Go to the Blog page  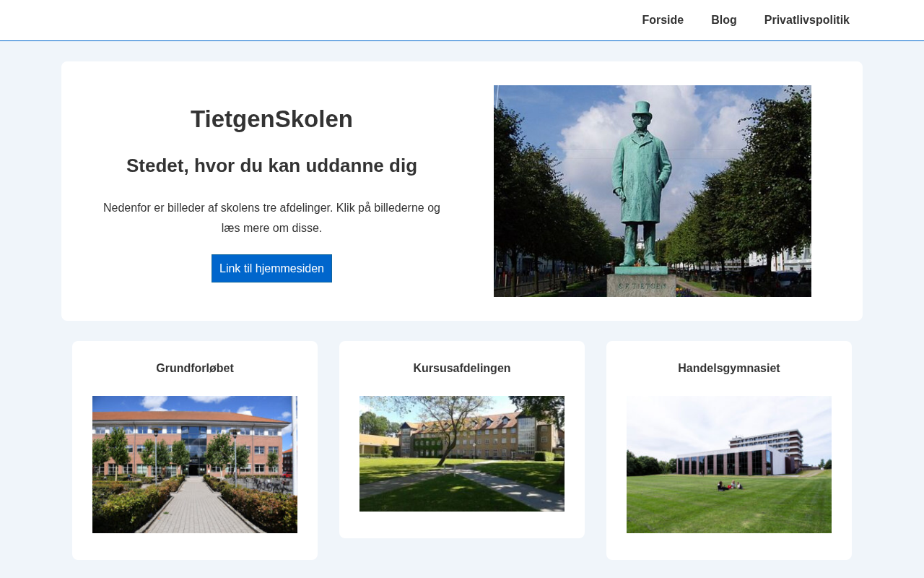[724, 20]
